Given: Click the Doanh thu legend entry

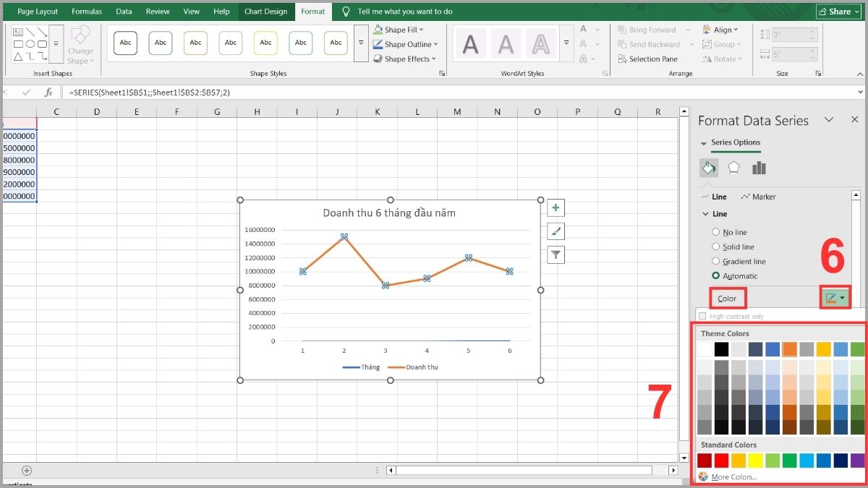Looking at the screenshot, I should click(x=414, y=367).
